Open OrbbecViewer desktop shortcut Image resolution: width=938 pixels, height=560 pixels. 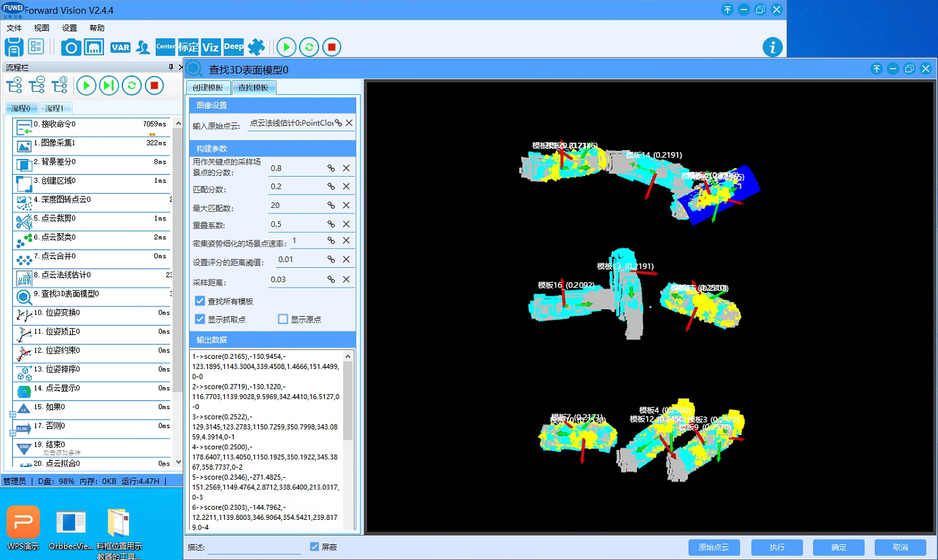pyautogui.click(x=71, y=528)
